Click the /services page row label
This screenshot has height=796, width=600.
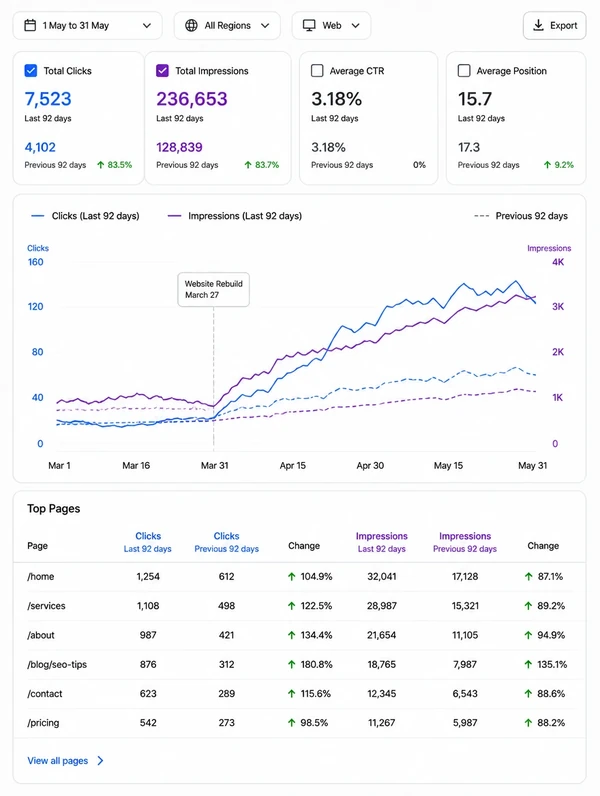pos(46,606)
